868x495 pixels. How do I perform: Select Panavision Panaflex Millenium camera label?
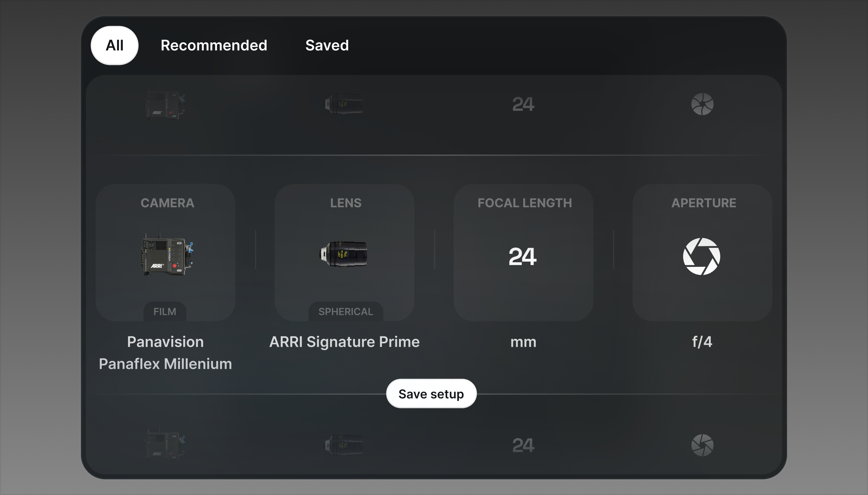point(165,353)
